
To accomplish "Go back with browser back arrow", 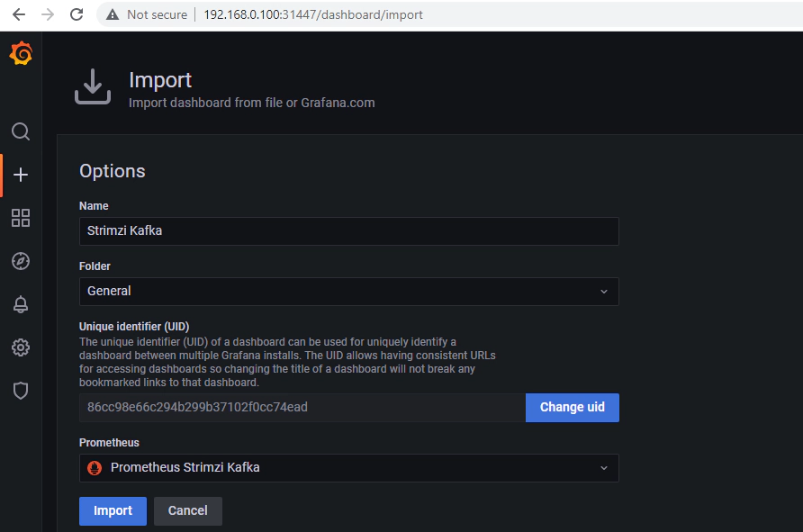I will 19,14.
